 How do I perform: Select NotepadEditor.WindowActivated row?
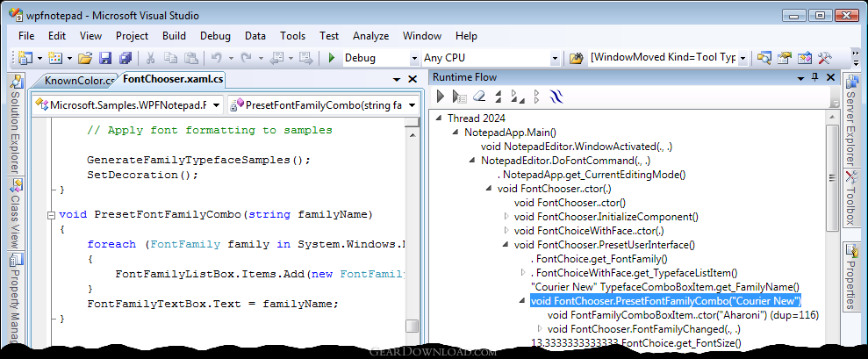tap(577, 147)
